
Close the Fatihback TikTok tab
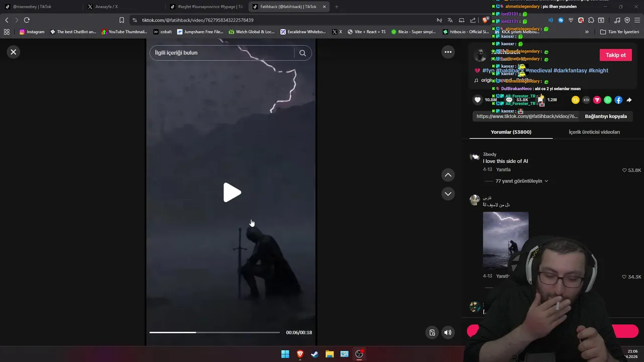324,7
